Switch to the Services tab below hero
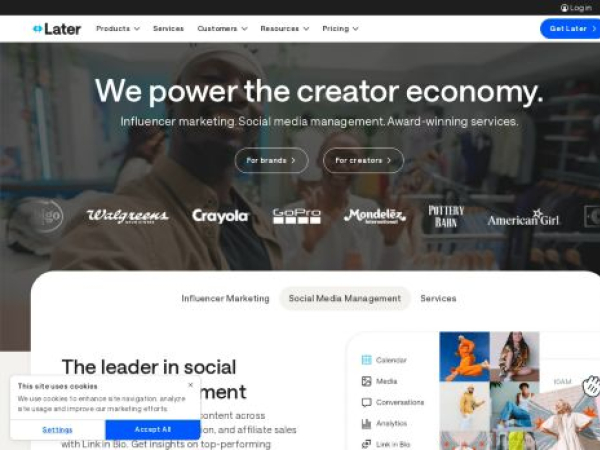 coord(438,298)
